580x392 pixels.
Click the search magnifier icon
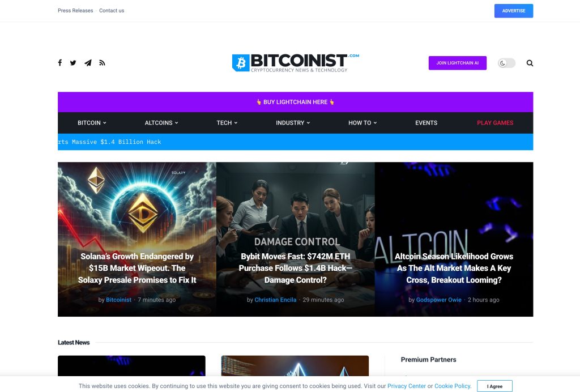click(x=530, y=63)
